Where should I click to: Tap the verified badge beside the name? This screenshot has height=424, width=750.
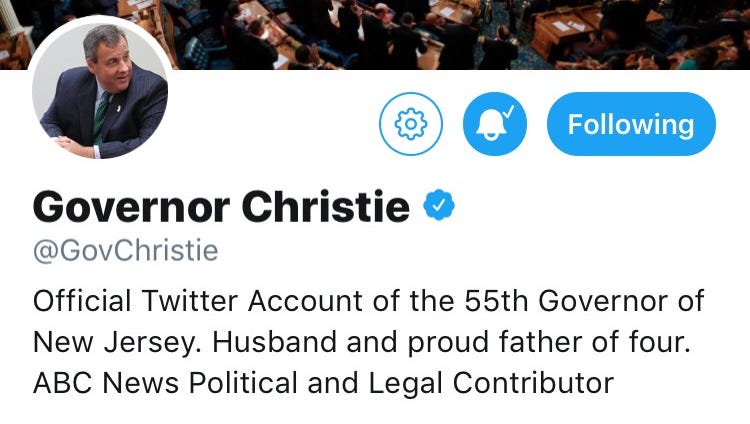tap(440, 206)
